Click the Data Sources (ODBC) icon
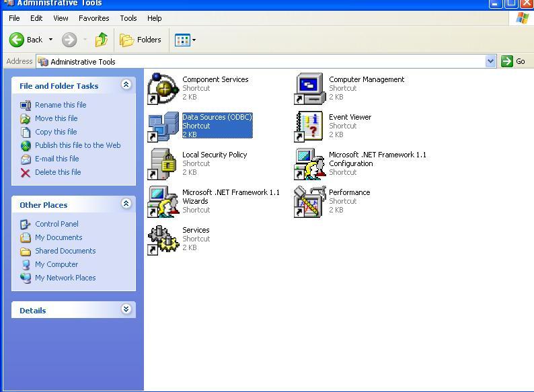Image resolution: width=534 pixels, height=392 pixels. [163, 126]
